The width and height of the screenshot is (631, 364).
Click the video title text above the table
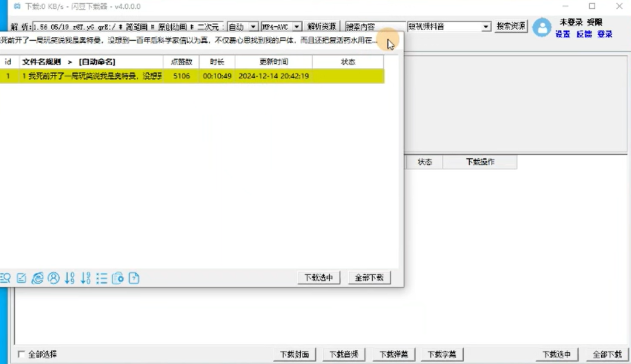[188, 41]
